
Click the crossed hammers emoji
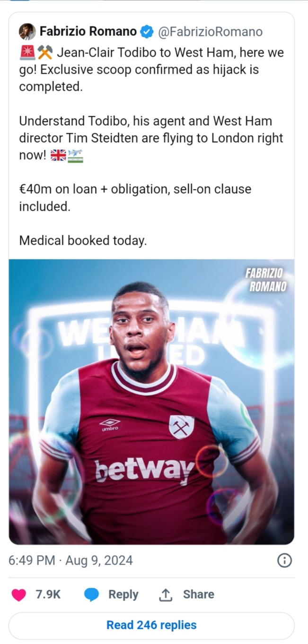coord(45,52)
